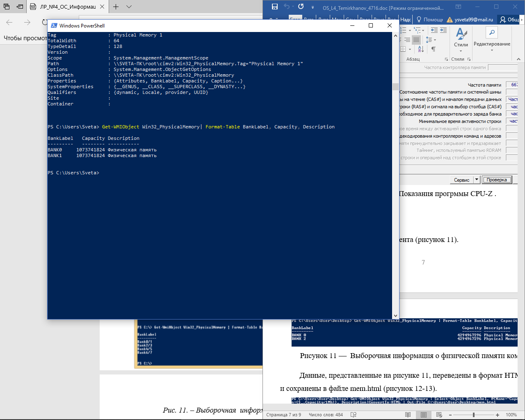Toggle justify text alignment
525x420 pixels.
click(x=416, y=40)
